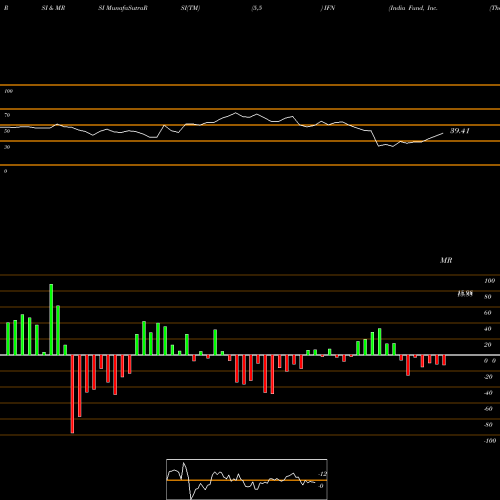This screenshot has height=500, width=500.
Task: Click the lowest red bar in the MR chart
Action: (x=72, y=394)
